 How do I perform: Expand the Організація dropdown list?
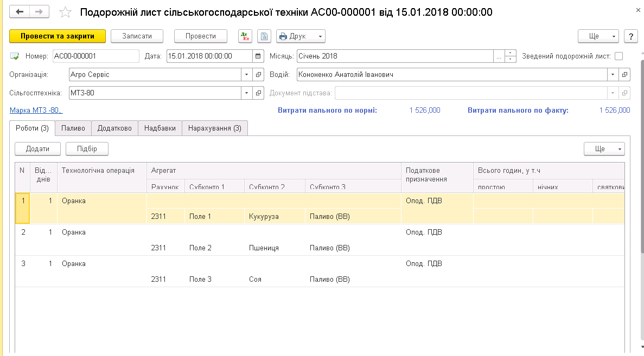click(x=246, y=75)
